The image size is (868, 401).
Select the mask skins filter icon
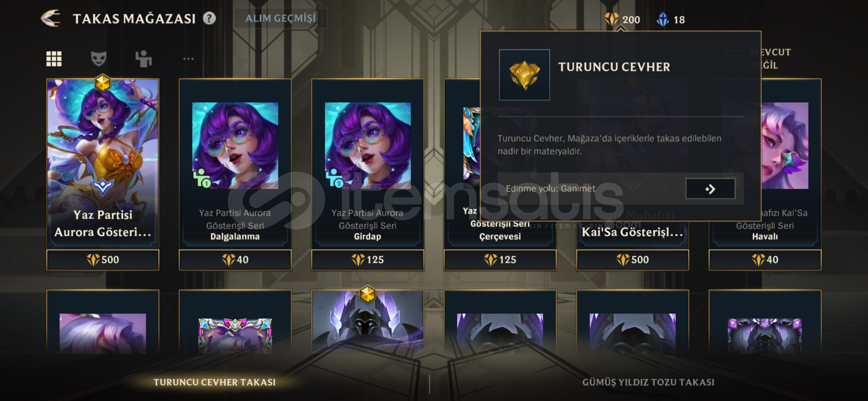pyautogui.click(x=99, y=59)
